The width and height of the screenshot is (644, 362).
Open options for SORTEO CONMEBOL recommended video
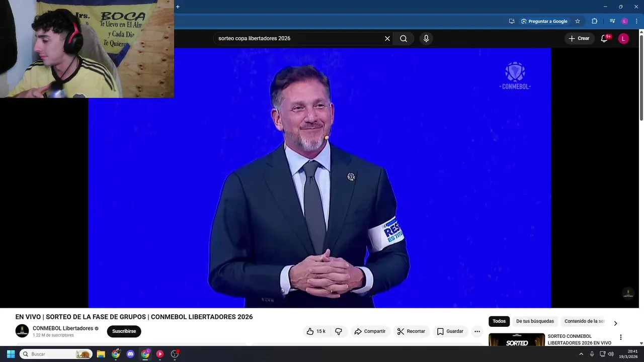620,337
